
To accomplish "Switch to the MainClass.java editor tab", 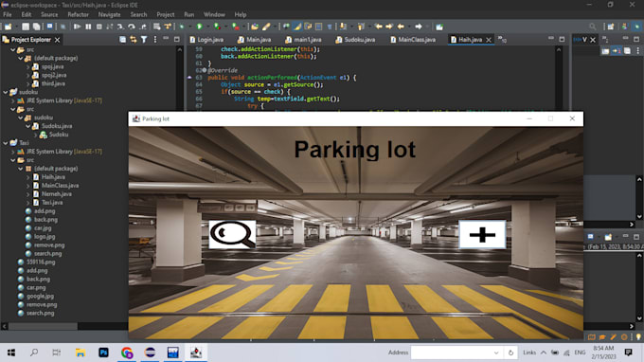I will point(413,40).
